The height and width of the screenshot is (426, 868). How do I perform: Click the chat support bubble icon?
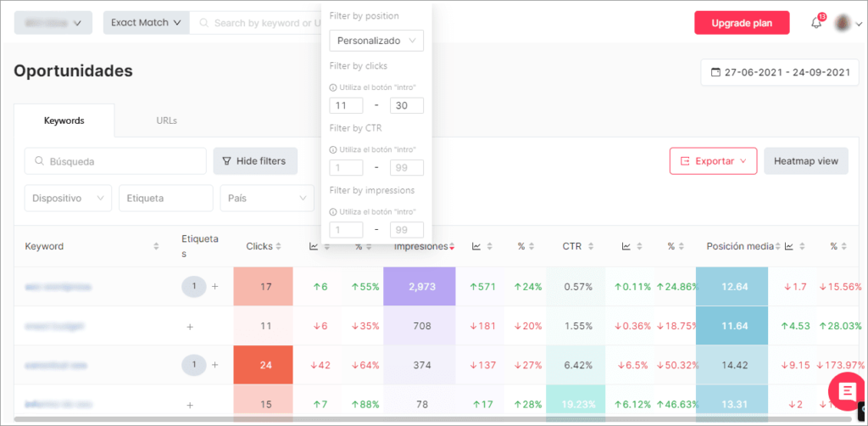pyautogui.click(x=847, y=391)
